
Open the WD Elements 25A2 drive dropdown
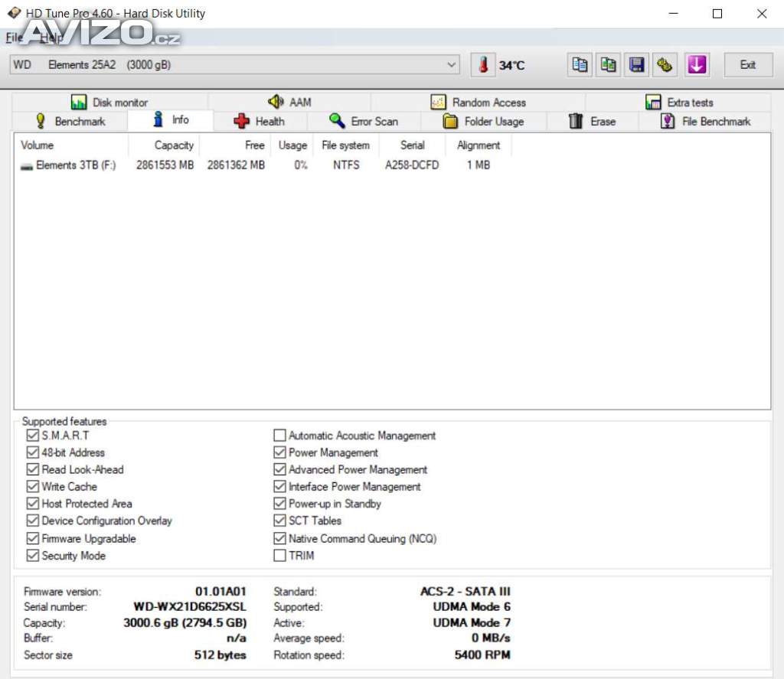(234, 65)
